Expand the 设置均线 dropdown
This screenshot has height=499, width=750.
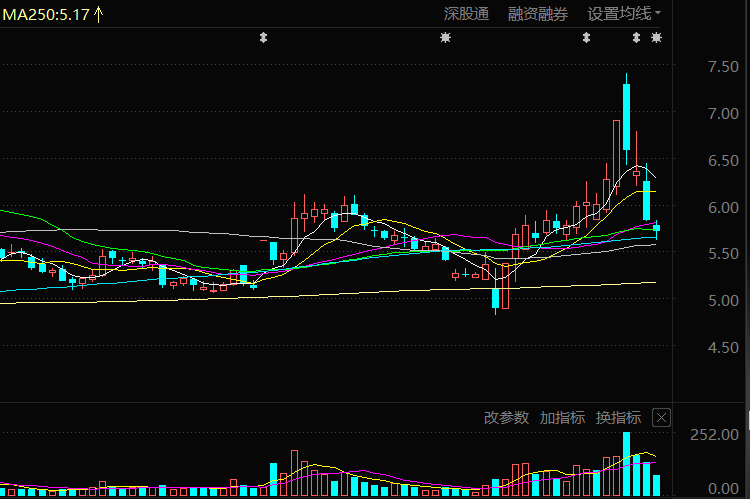click(x=624, y=14)
